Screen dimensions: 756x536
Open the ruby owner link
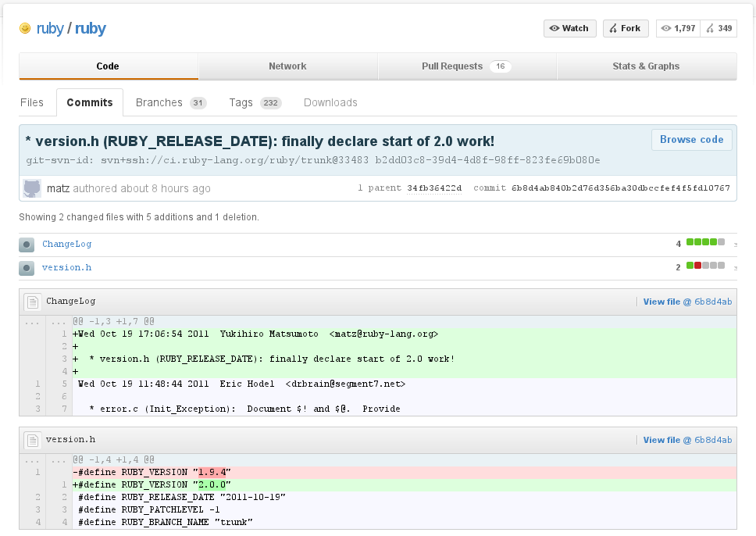(x=50, y=28)
